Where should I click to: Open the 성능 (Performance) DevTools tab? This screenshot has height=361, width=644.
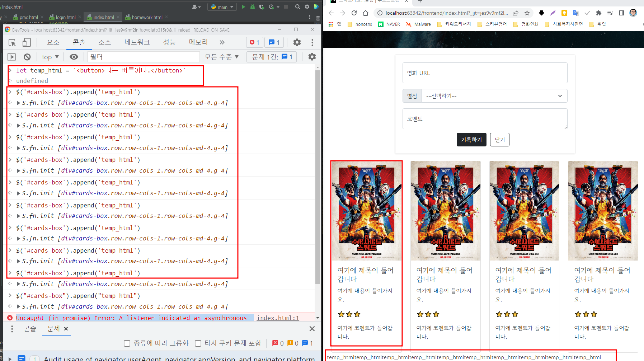(x=169, y=42)
